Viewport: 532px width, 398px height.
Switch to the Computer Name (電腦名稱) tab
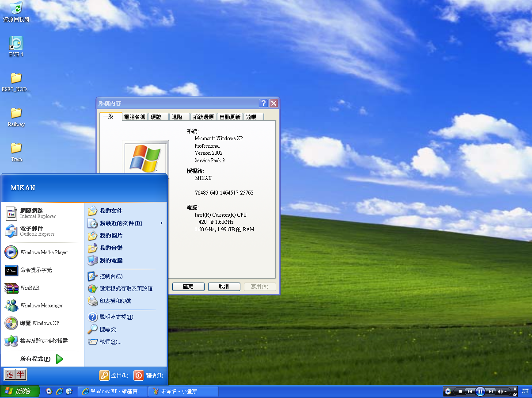pyautogui.click(x=134, y=117)
